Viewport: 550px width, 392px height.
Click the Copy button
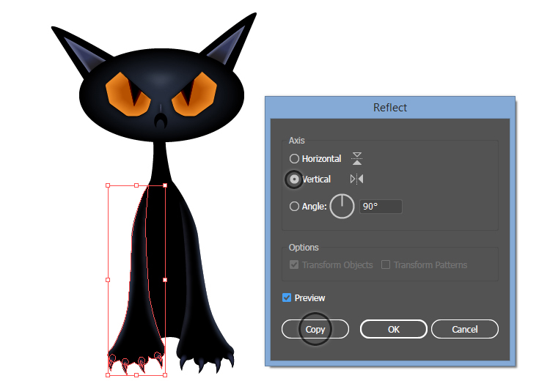pos(315,329)
